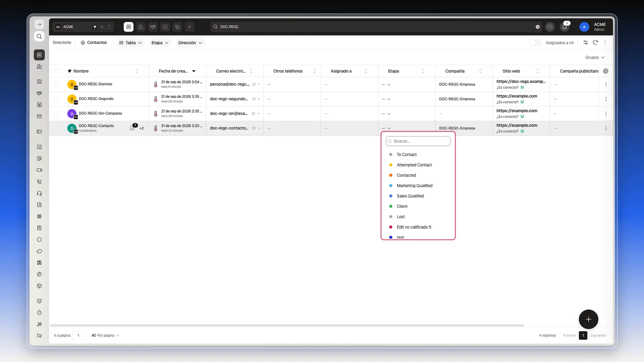Screen dimensions: 644x362
Task: Click the sidebar search magnifier icon
Action: point(39,36)
